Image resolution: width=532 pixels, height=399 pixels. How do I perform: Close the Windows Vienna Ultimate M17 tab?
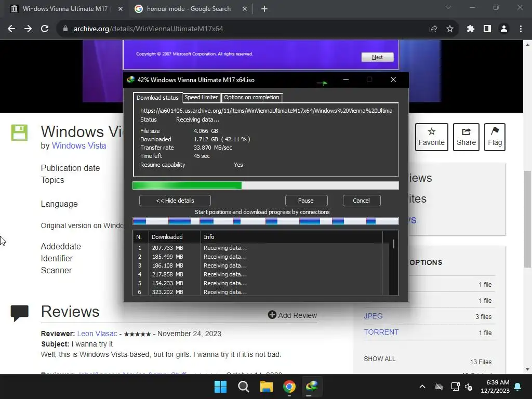click(x=121, y=9)
